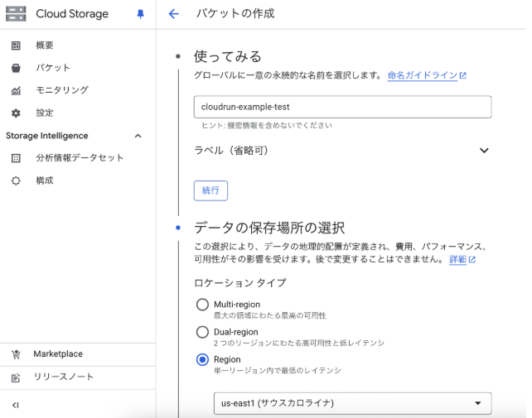Open 設定 in the sidebar
Screen dimensions: 532x418
click(45, 113)
